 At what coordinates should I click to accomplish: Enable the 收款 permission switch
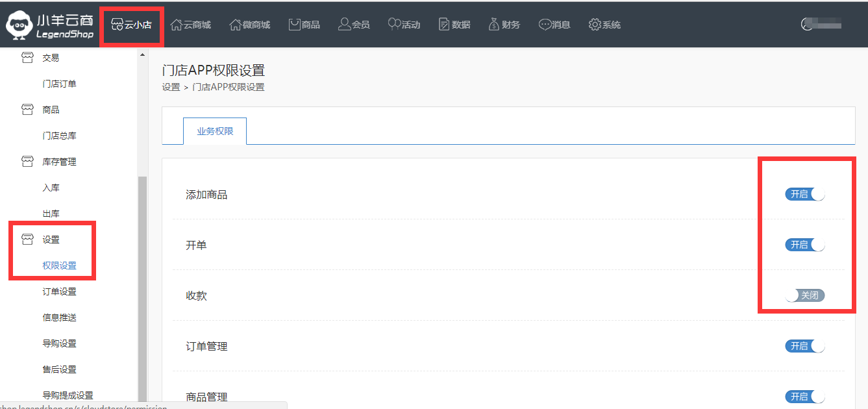805,295
